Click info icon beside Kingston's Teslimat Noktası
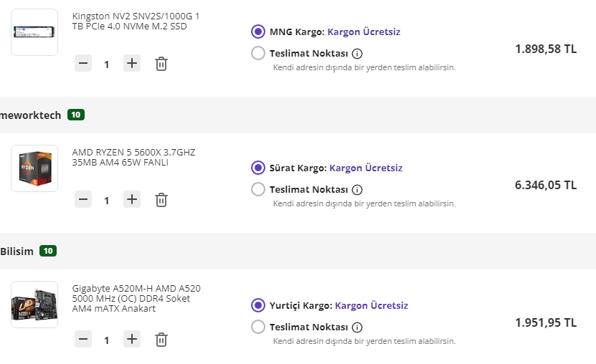Image resolution: width=596 pixels, height=364 pixels. point(357,53)
